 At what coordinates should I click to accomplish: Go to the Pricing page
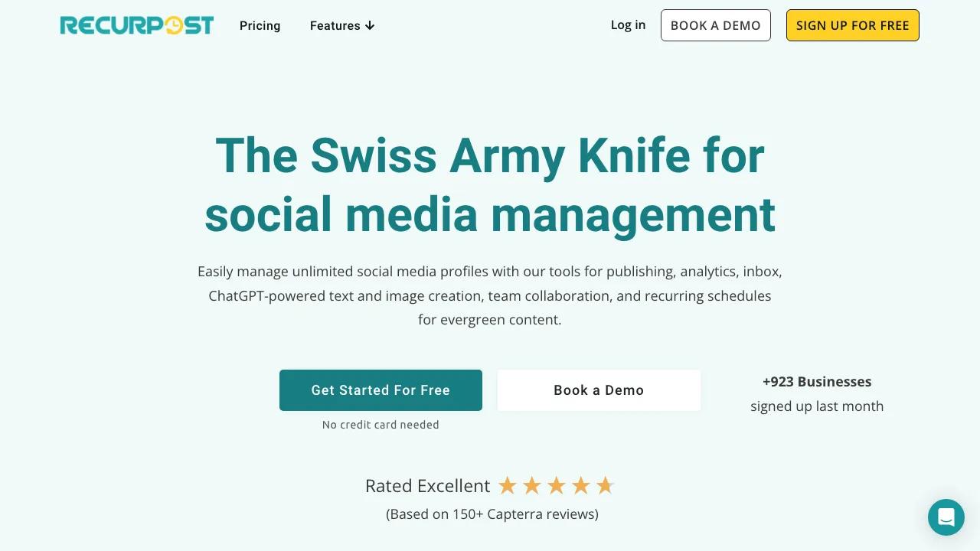pos(260,26)
